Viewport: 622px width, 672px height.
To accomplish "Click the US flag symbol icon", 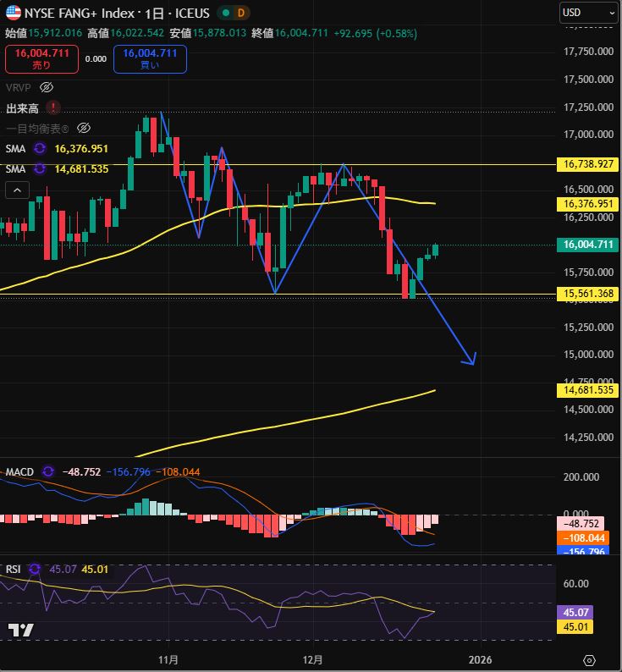I will [x=14, y=13].
